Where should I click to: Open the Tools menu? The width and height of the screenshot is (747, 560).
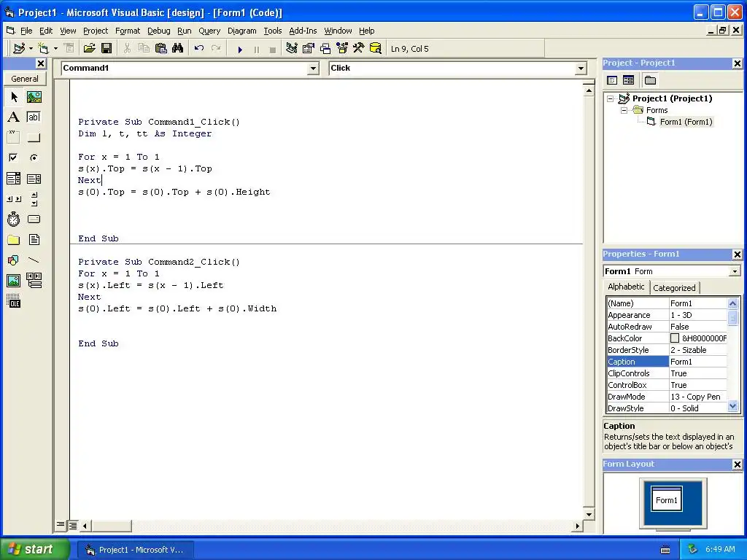[x=273, y=31]
